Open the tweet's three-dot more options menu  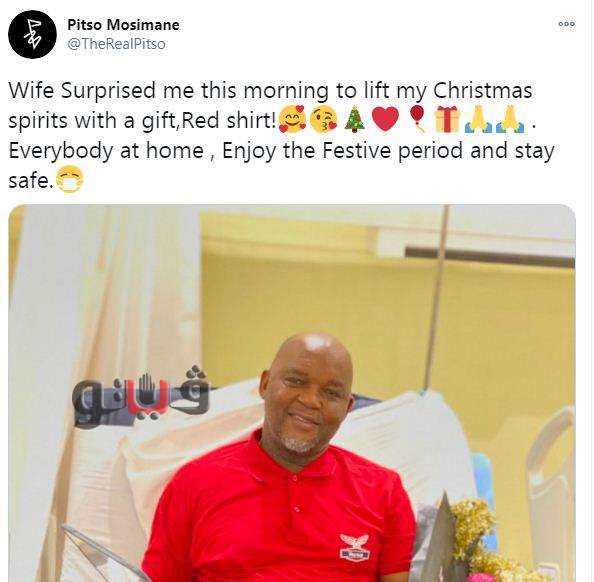pyautogui.click(x=566, y=24)
